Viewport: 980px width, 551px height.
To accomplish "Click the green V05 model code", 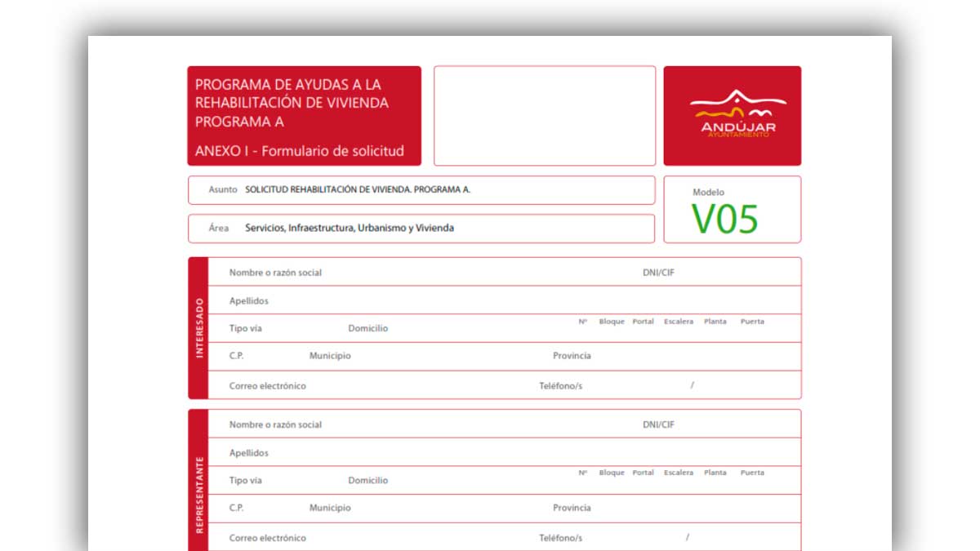I will pyautogui.click(x=725, y=219).
